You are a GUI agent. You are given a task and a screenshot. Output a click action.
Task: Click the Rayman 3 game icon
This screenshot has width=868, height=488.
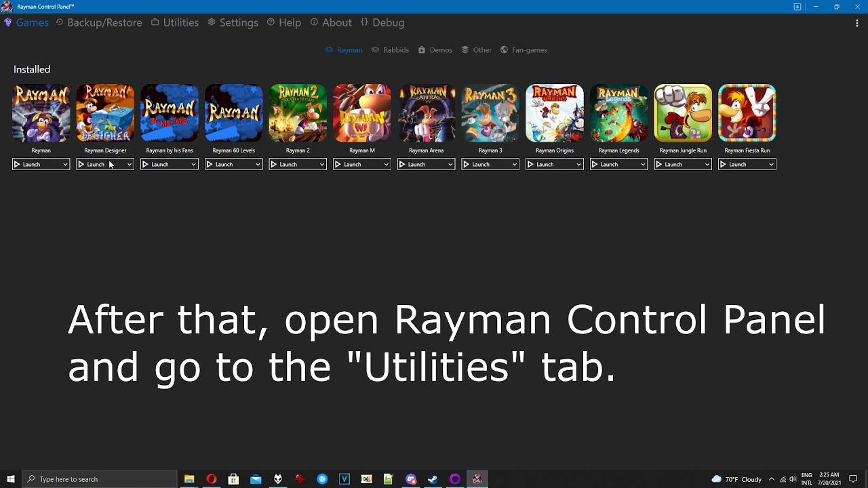[x=490, y=113]
